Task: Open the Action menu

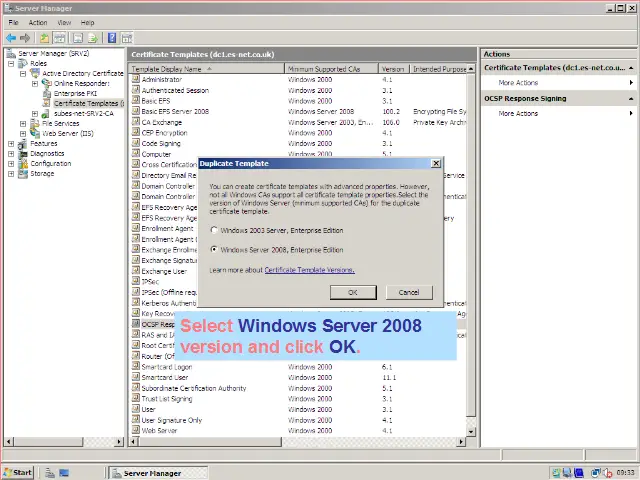Action: coord(37,22)
